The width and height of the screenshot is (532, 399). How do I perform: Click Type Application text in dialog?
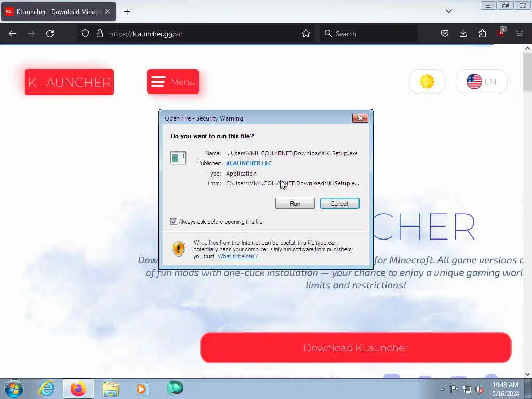point(241,174)
